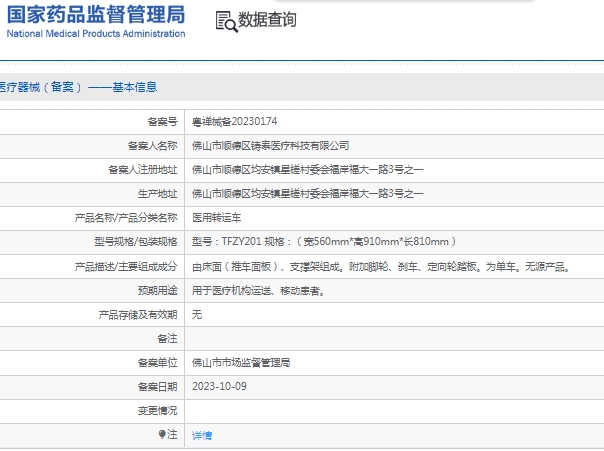Click the 预期用途 label
The height and width of the screenshot is (451, 604).
click(158, 291)
